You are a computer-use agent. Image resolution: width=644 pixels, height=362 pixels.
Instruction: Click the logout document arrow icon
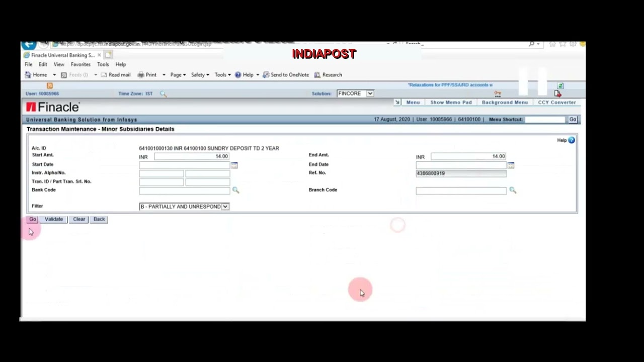click(557, 94)
